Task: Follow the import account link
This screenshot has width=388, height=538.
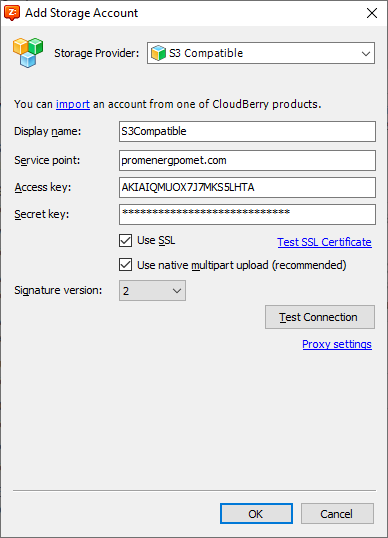Action: (73, 104)
